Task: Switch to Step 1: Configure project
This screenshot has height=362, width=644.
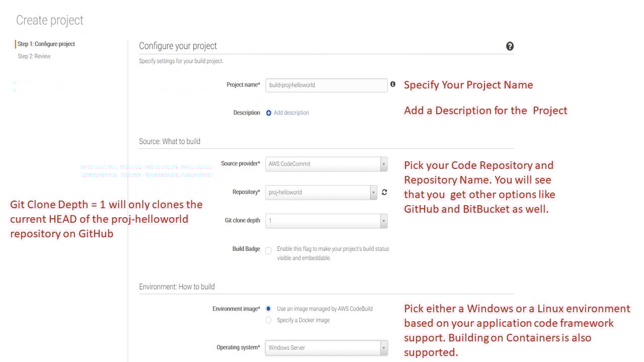Action: (46, 44)
